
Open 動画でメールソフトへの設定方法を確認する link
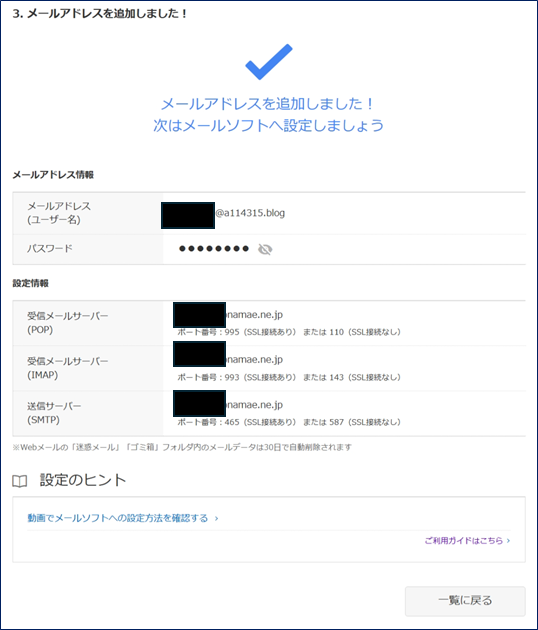117,518
